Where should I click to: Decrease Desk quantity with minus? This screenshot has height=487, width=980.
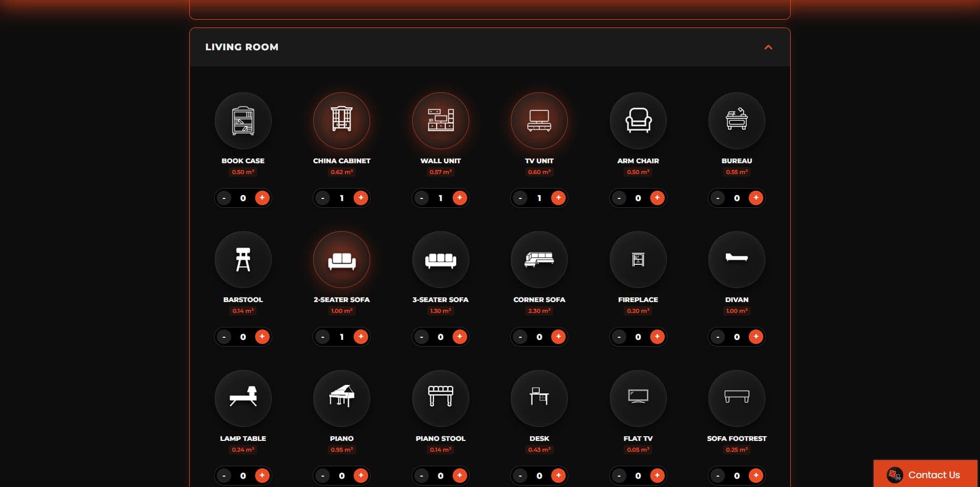coord(520,476)
